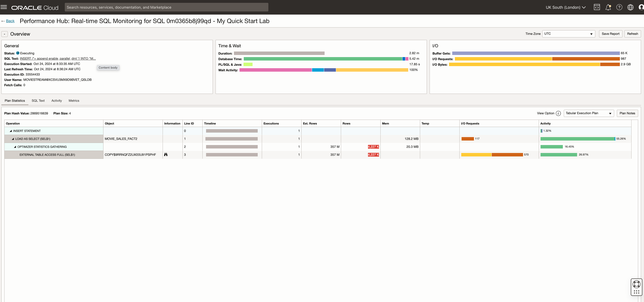
Task: Click the View Option info icon
Action: pos(558,113)
